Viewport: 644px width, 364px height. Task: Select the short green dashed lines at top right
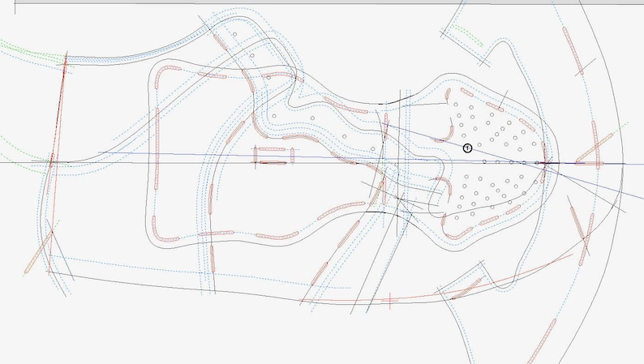tap(468, 35)
